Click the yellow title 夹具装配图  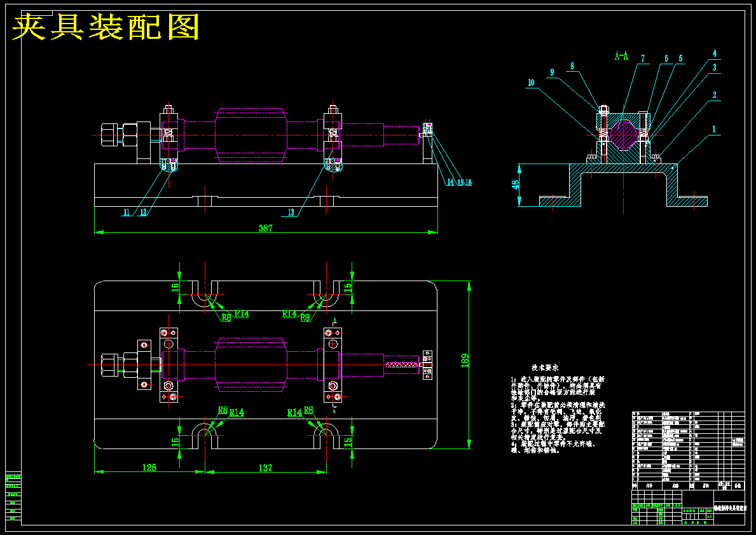coord(105,27)
